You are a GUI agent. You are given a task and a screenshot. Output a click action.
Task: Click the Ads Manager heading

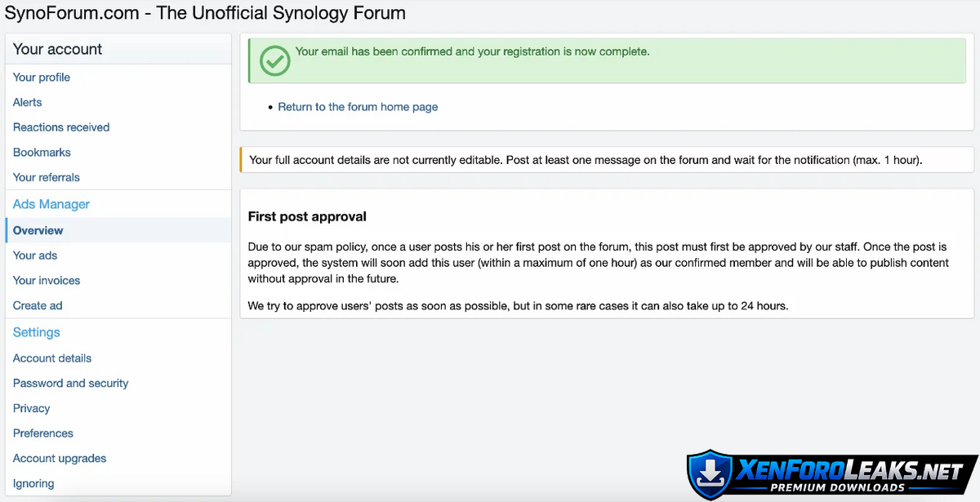[51, 204]
